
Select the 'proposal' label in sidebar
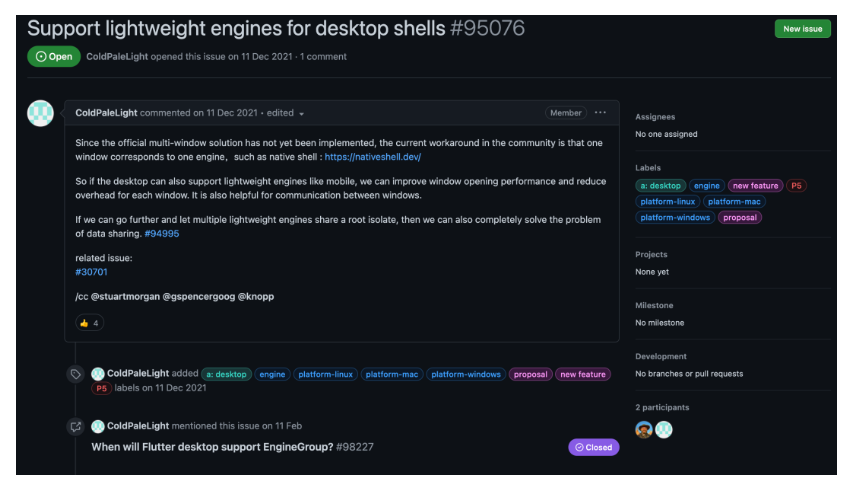(x=739, y=217)
